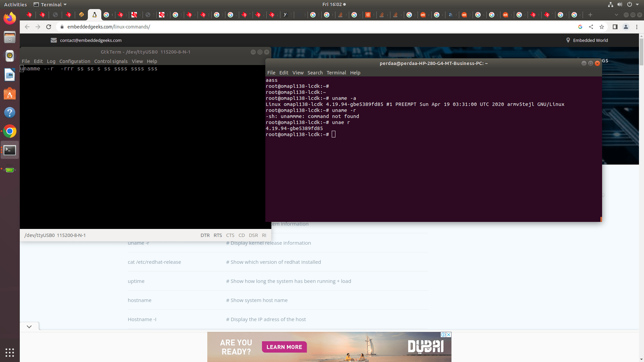Expand the tab search dropdown arrow
The width and height of the screenshot is (644, 362).
(x=616, y=15)
